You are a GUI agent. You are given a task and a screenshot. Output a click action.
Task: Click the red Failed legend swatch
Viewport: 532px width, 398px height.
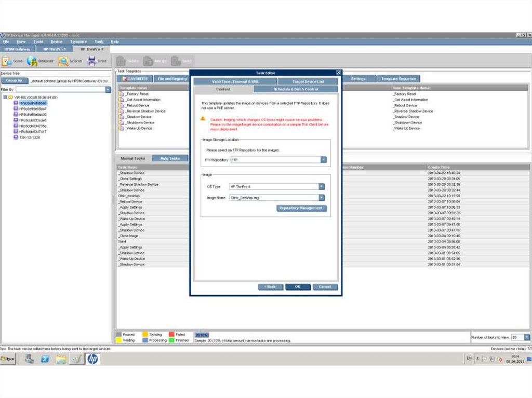point(171,335)
